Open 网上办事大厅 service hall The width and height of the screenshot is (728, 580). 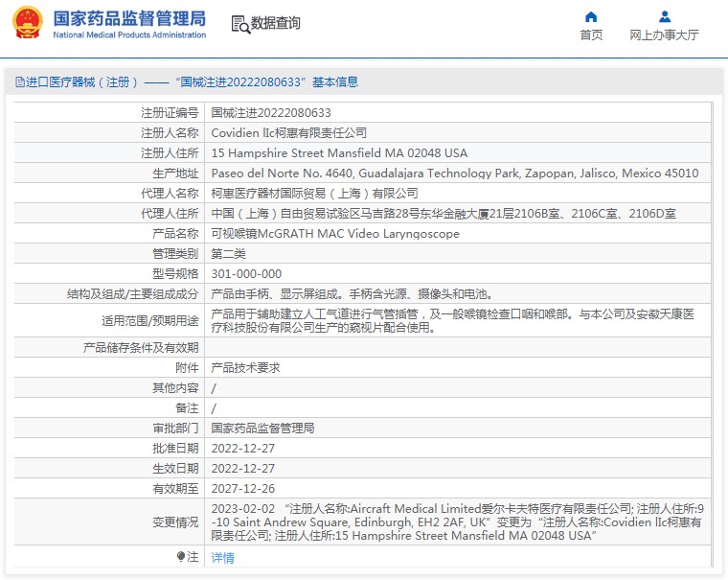pyautogui.click(x=665, y=35)
